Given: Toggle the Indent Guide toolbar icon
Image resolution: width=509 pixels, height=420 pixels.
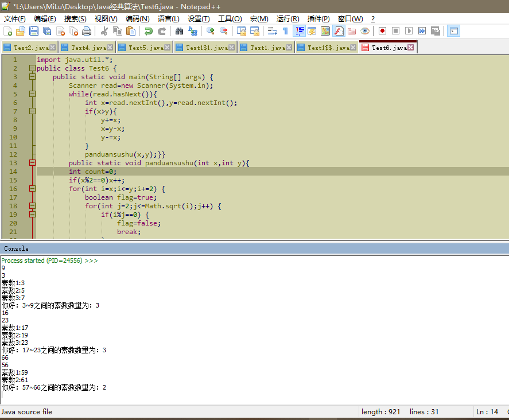Looking at the screenshot, I should [x=299, y=31].
